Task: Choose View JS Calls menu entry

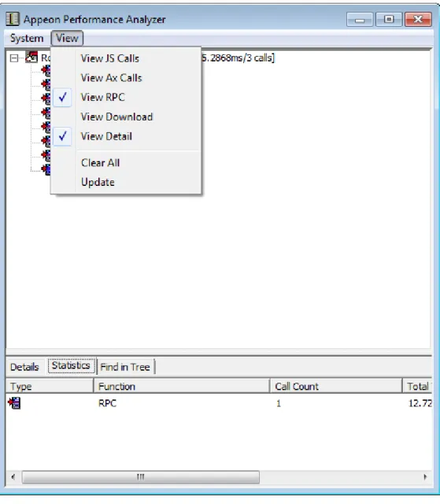Action: [x=126, y=58]
